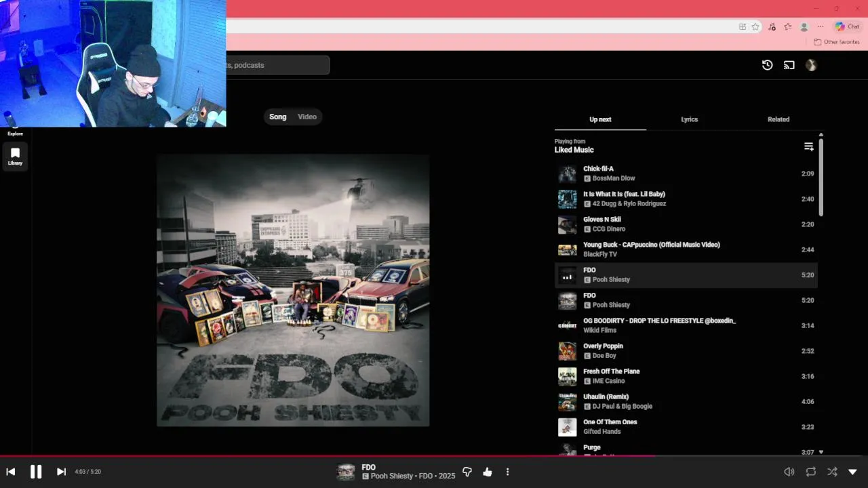
Task: Toggle repeat mode
Action: point(810,472)
